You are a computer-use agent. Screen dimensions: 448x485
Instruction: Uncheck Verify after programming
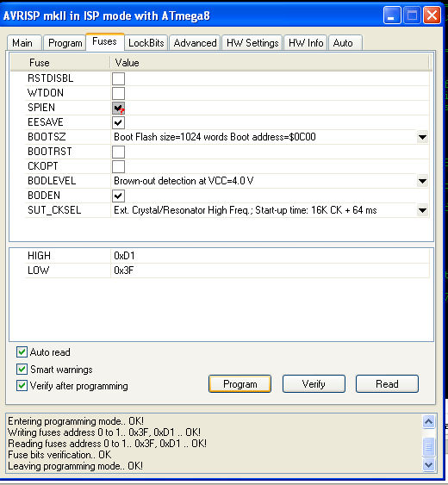pyautogui.click(x=22, y=386)
